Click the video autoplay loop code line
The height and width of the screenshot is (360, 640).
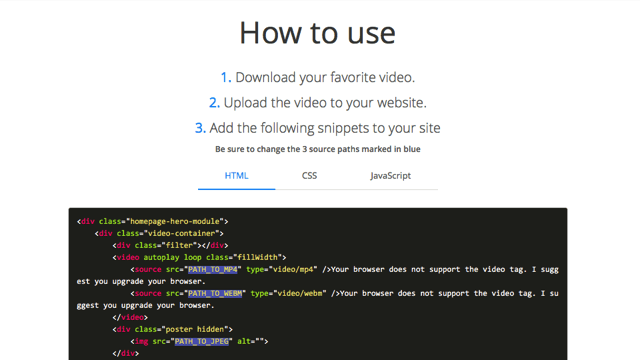pos(200,257)
